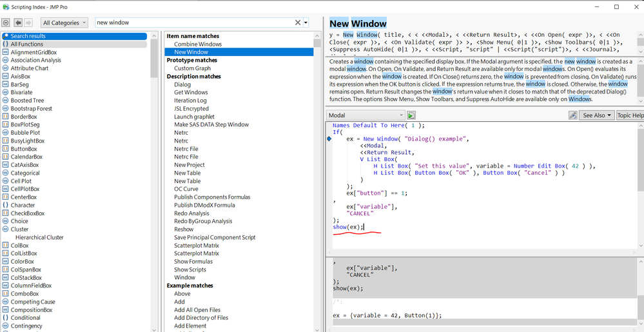Open the See Also menu
The image size is (644, 332).
[x=596, y=115]
